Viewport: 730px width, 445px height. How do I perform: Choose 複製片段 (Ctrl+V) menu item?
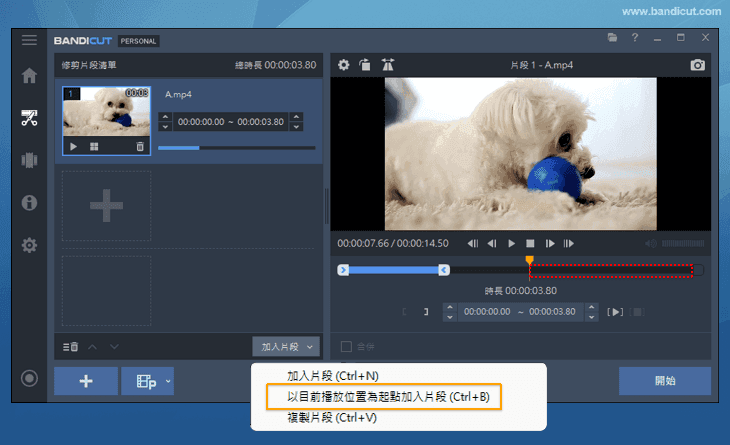pyautogui.click(x=331, y=418)
